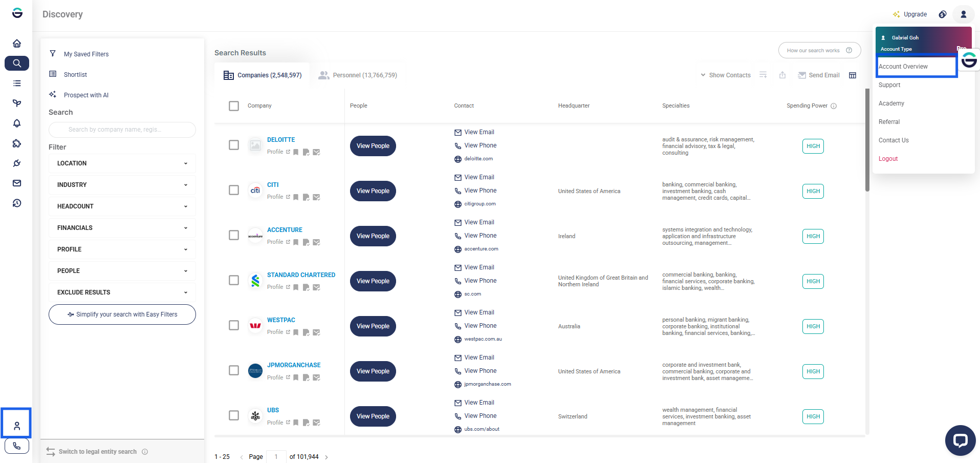Image resolution: width=980 pixels, height=463 pixels.
Task: Tick the Accenture row checkbox
Action: point(234,235)
